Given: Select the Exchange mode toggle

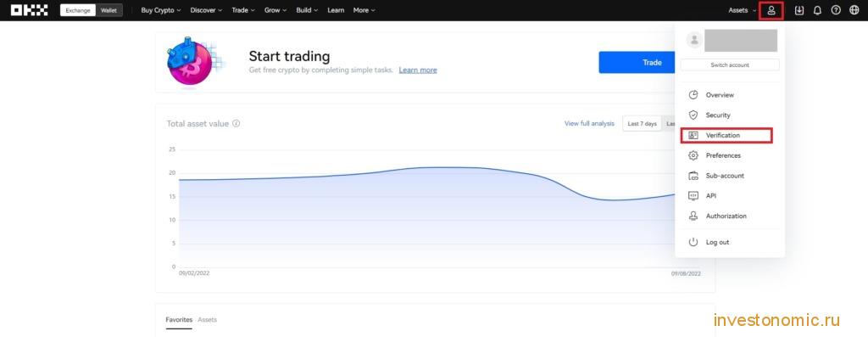Looking at the screenshot, I should (x=77, y=10).
